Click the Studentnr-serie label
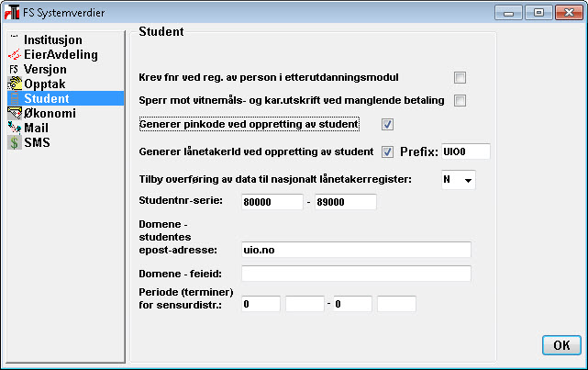 181,200
